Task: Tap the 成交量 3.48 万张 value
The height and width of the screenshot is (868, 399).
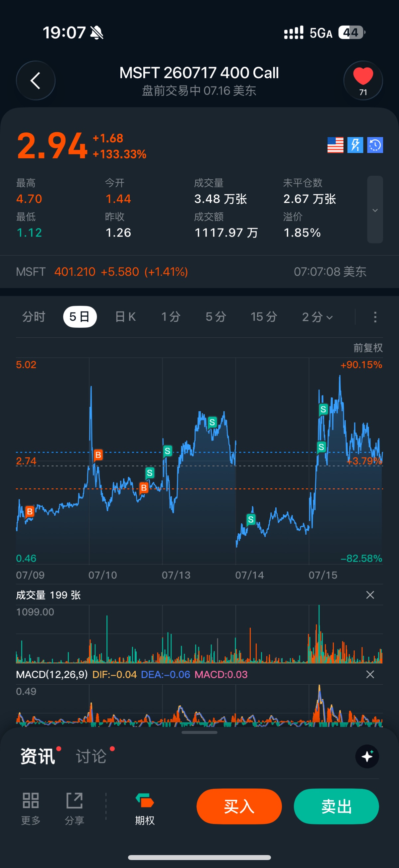Action: click(x=220, y=199)
